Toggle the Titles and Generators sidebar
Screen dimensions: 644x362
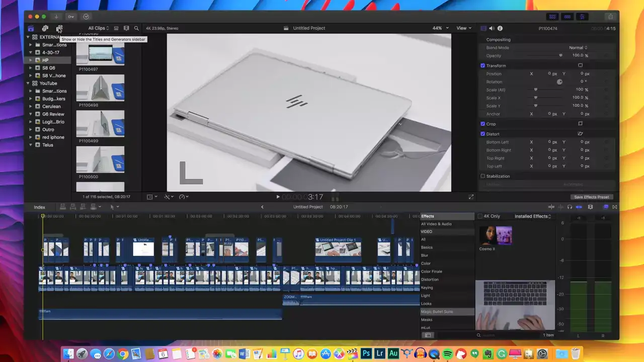click(x=59, y=28)
